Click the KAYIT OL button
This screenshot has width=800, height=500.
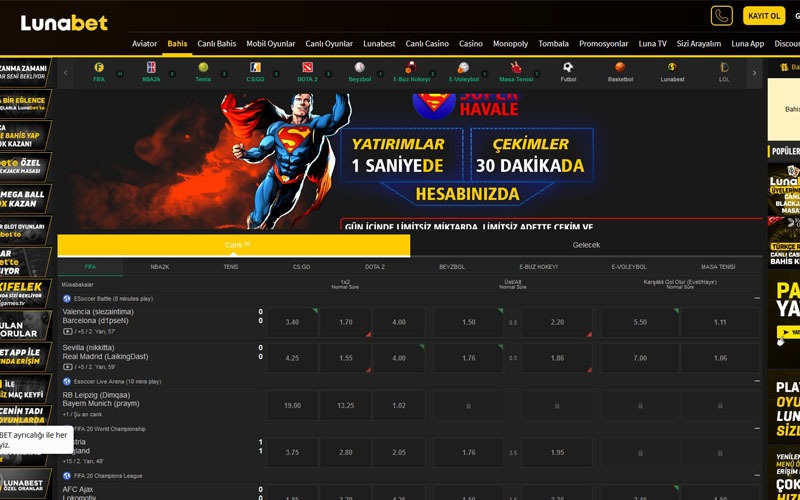pos(764,16)
